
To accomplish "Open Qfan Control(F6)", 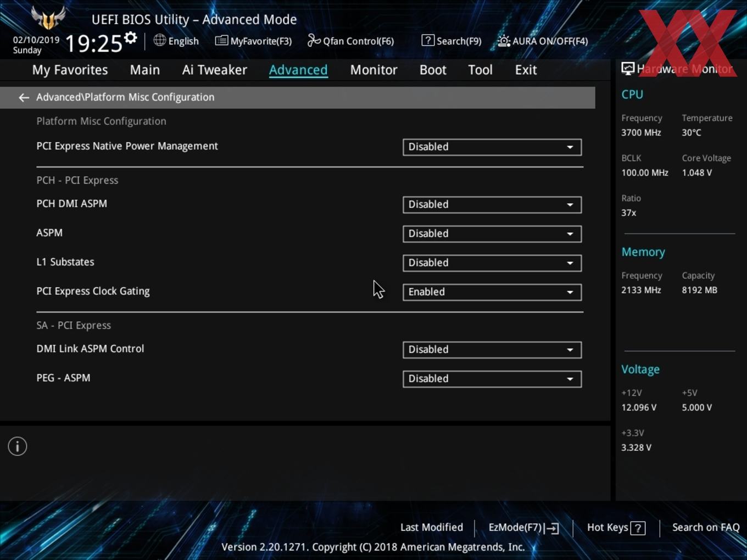I will [x=358, y=41].
